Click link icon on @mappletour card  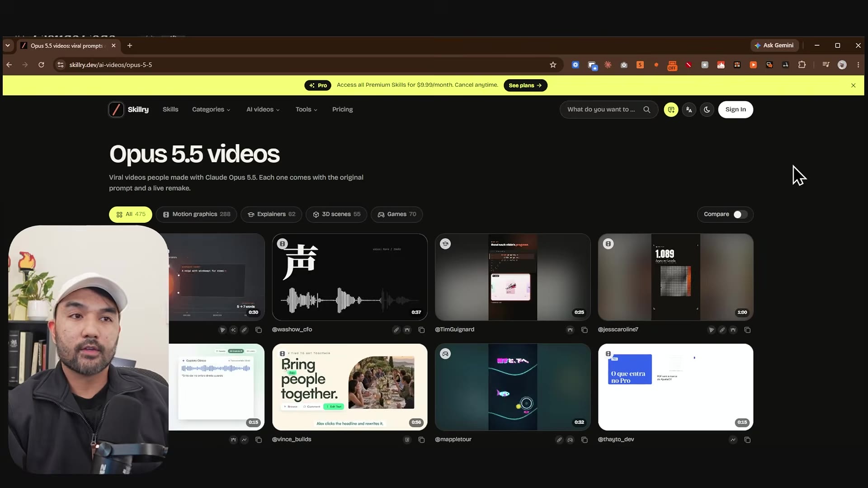pyautogui.click(x=559, y=440)
